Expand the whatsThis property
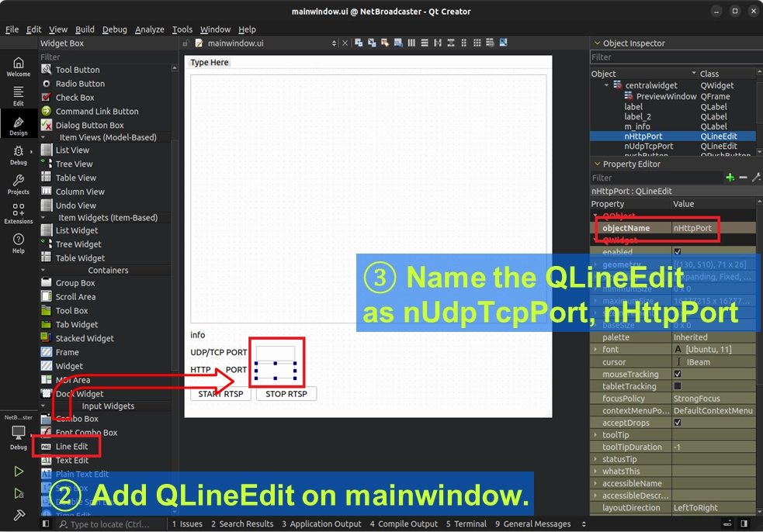 (x=595, y=472)
